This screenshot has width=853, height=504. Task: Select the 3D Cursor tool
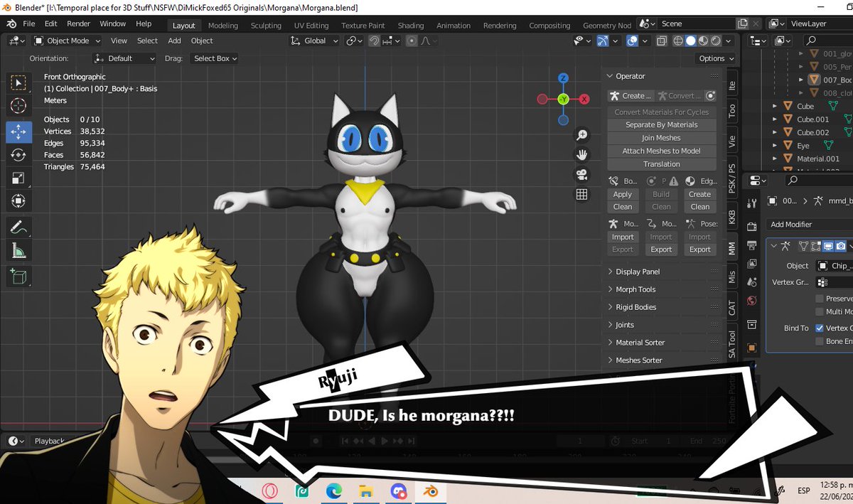19,106
